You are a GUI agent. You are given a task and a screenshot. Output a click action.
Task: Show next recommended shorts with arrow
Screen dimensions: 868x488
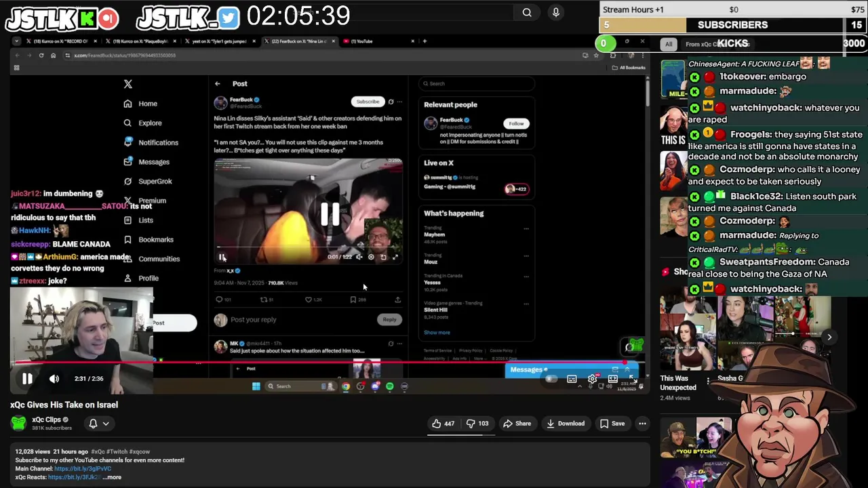(829, 337)
